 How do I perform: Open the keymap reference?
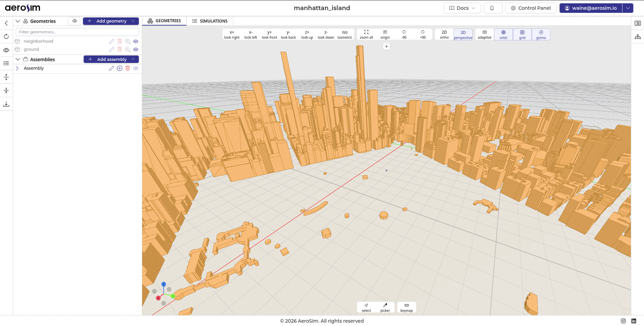click(407, 307)
